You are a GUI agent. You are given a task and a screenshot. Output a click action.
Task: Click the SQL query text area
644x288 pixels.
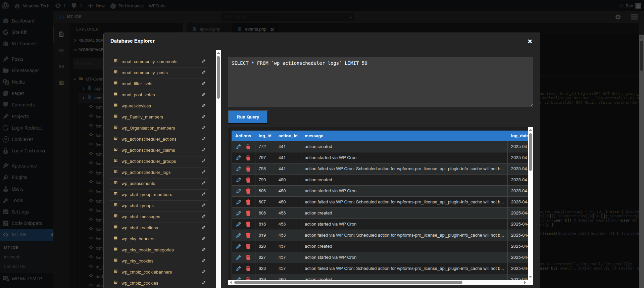[x=381, y=82]
